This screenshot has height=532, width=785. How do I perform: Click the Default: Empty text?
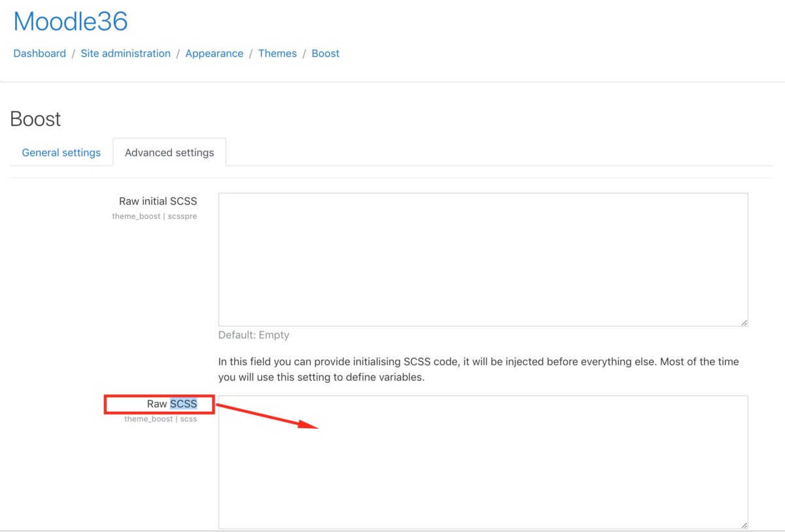(254, 335)
